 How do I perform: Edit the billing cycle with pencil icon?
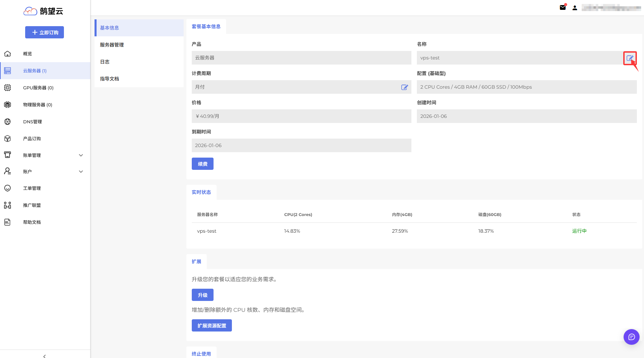point(404,87)
